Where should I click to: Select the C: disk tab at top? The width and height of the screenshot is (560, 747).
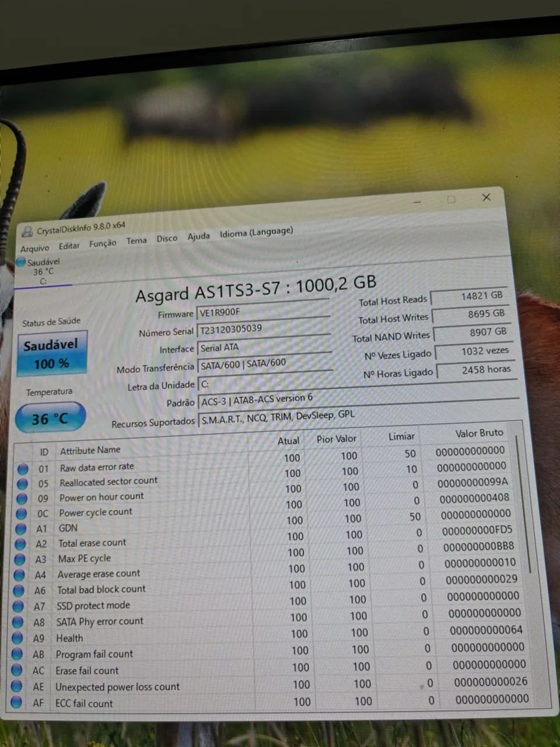[x=43, y=272]
